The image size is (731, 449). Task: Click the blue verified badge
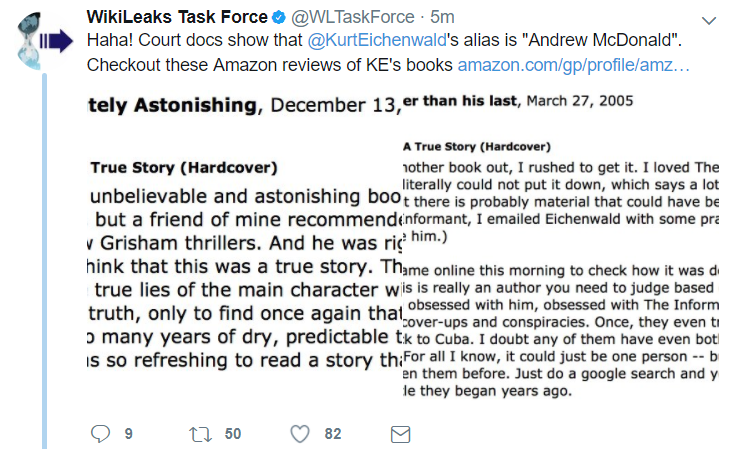pos(279,18)
